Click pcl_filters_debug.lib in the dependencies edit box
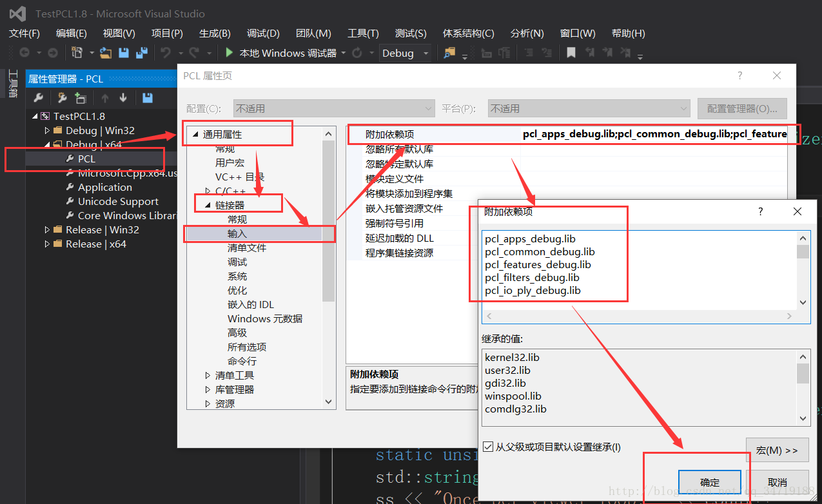This screenshot has height=504, width=822. [532, 277]
